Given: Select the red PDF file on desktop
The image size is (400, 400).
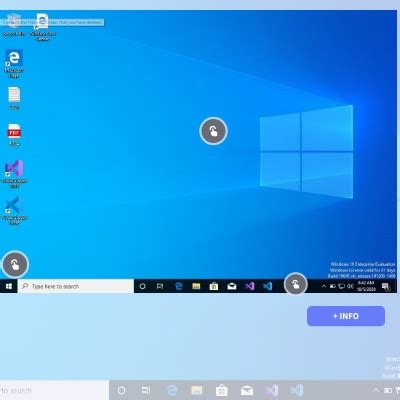Looking at the screenshot, I should [14, 135].
